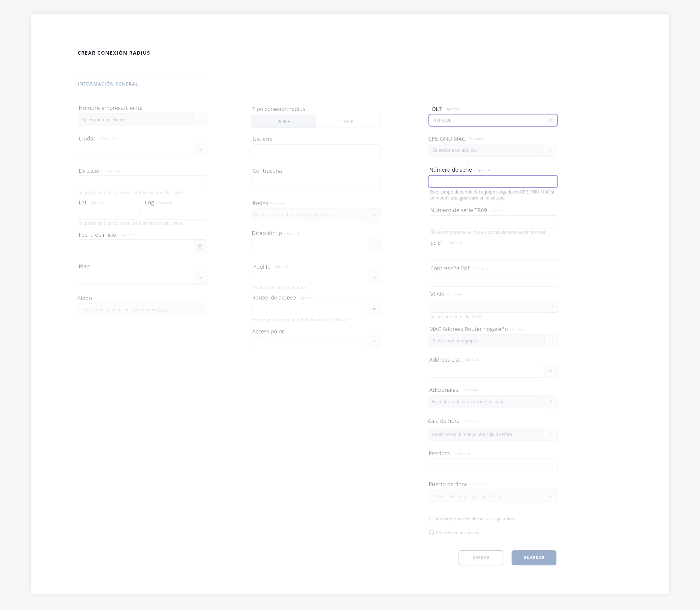Open the Router de acceso dropdown
700x610 pixels.
[374, 309]
